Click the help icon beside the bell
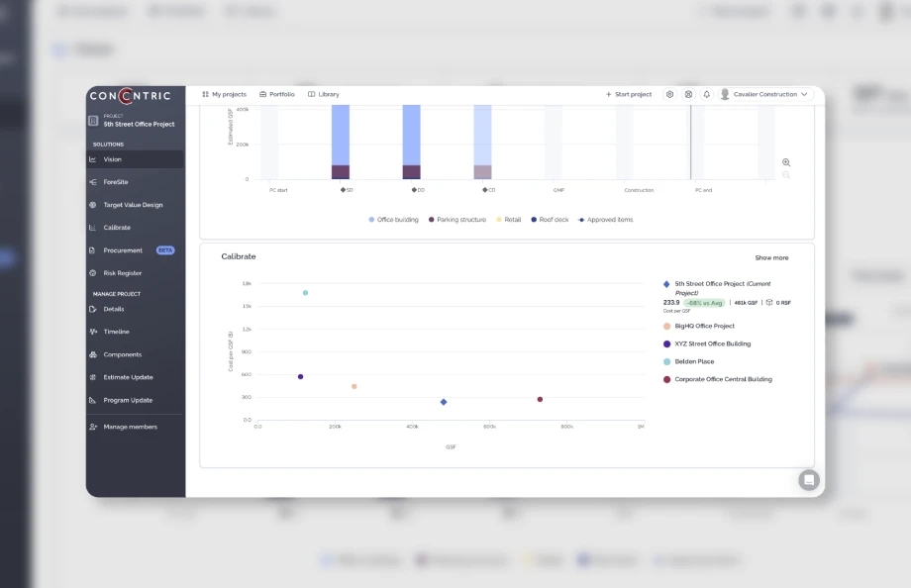 click(689, 95)
